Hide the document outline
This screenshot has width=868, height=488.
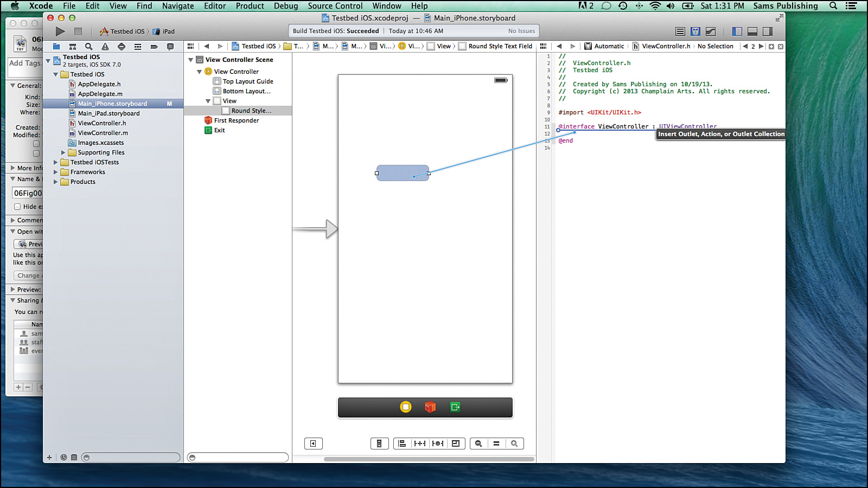pos(314,444)
